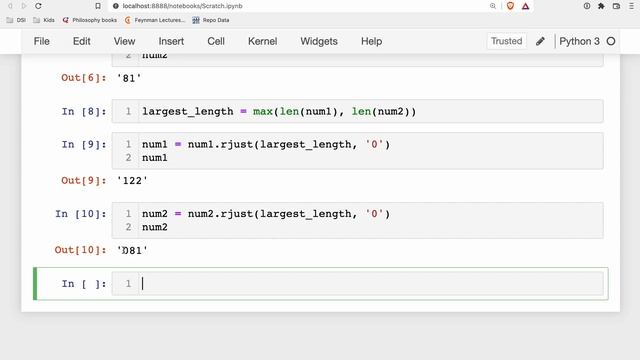The width and height of the screenshot is (640, 360).
Task: Reload the page with the refresh icon
Action: [x=38, y=6]
